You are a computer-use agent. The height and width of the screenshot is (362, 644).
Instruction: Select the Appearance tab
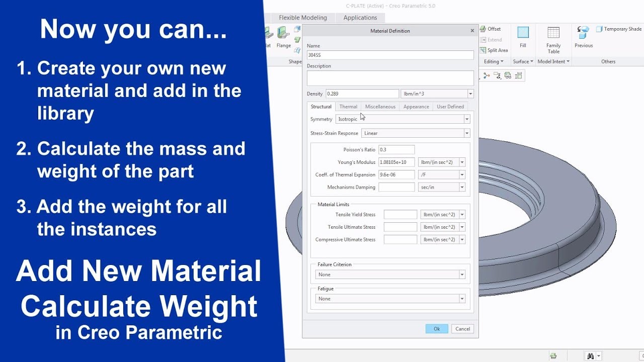pos(416,107)
